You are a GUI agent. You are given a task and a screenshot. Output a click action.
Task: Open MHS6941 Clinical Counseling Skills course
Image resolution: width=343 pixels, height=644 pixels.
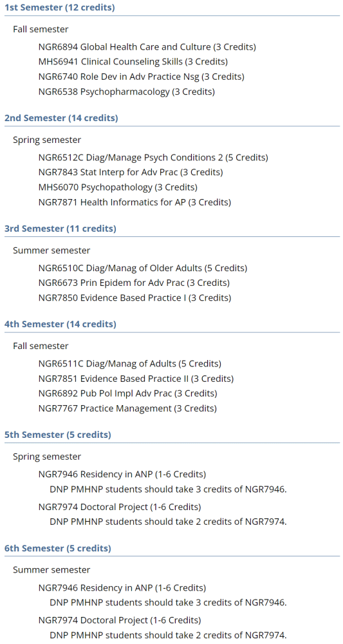(x=133, y=62)
